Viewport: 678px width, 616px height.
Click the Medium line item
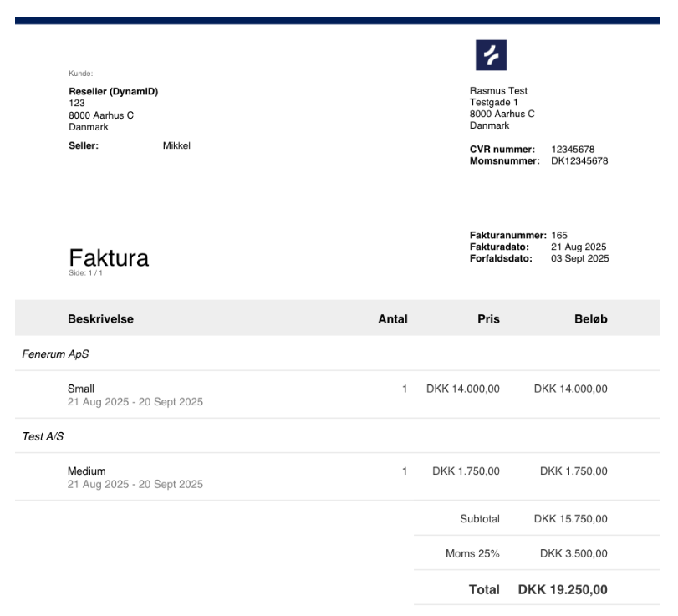(x=87, y=471)
